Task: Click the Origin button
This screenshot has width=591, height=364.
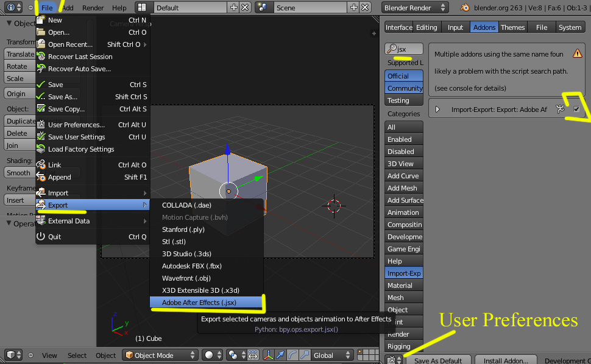Action: (x=20, y=93)
